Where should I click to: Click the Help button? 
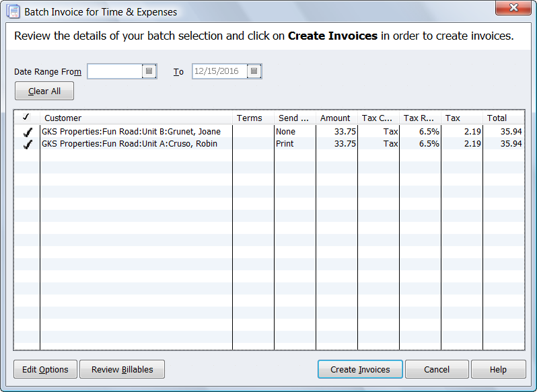(498, 369)
